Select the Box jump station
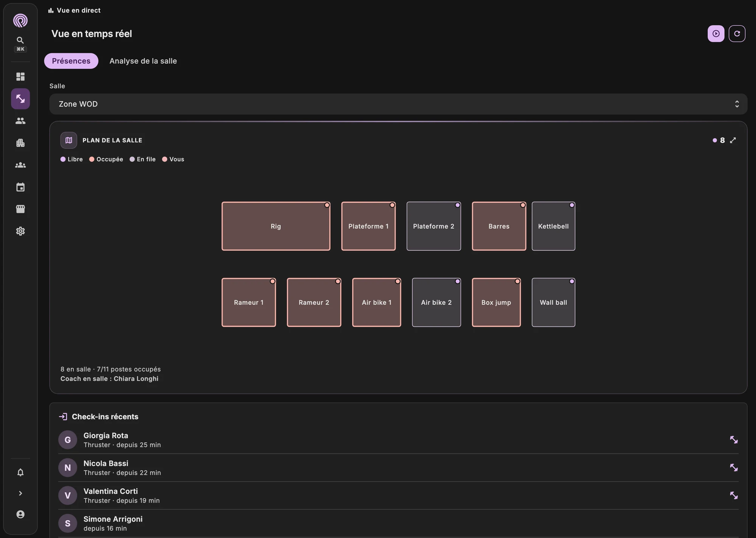Screen dimensions: 756x538 pos(496,303)
